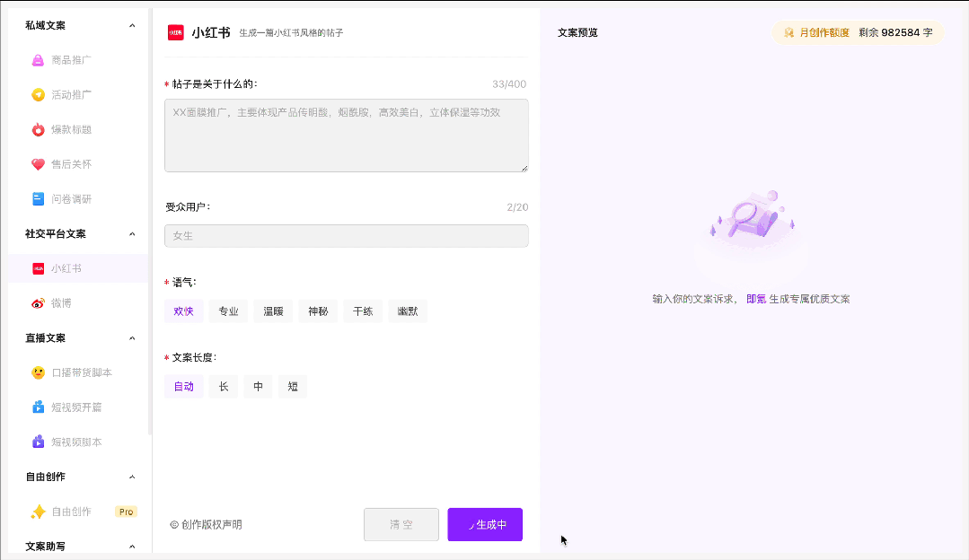This screenshot has width=969, height=560.
Task: Switch copy length to 短
Action: click(292, 386)
